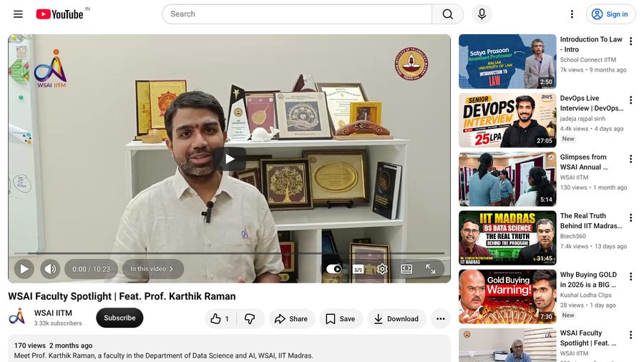Viewport: 644px width, 362px height.
Task: Subscribe to WSAI IITM channel
Action: coord(119,318)
